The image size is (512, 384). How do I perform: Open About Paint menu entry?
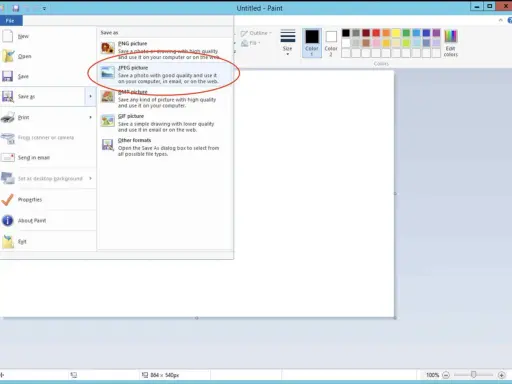pyautogui.click(x=48, y=220)
